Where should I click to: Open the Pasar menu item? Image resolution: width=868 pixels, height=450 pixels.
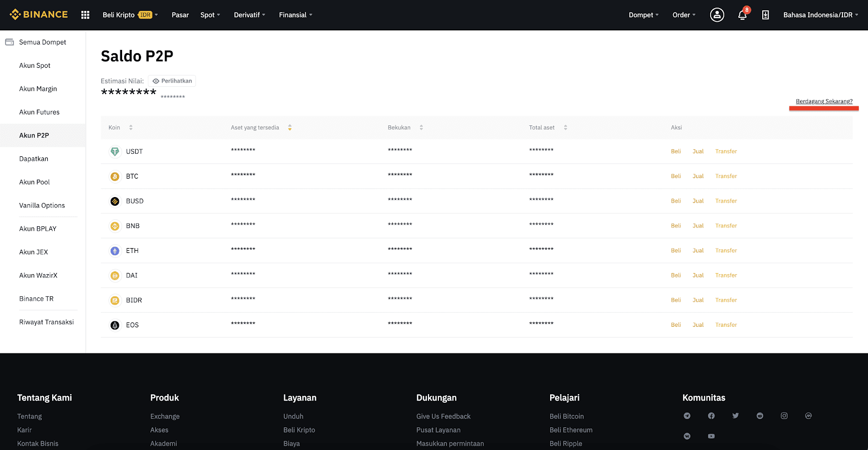click(180, 15)
